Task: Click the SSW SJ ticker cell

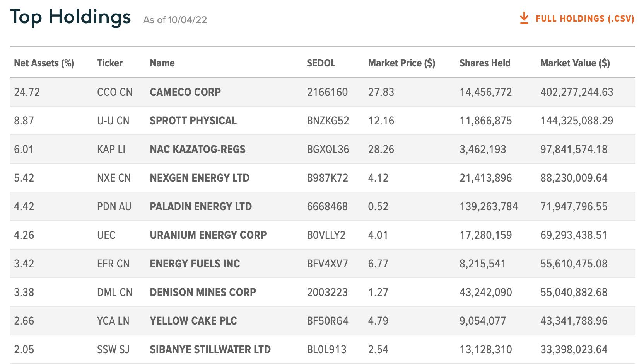Action: pos(113,349)
